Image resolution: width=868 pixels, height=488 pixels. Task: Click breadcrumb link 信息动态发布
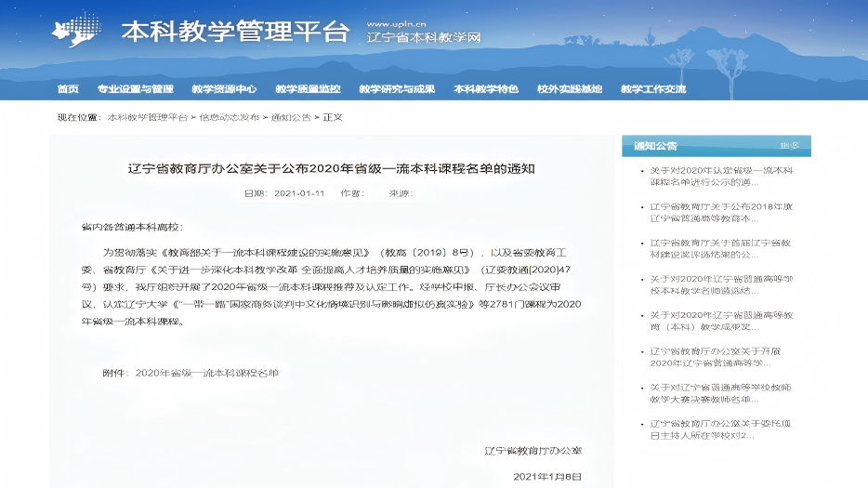230,117
